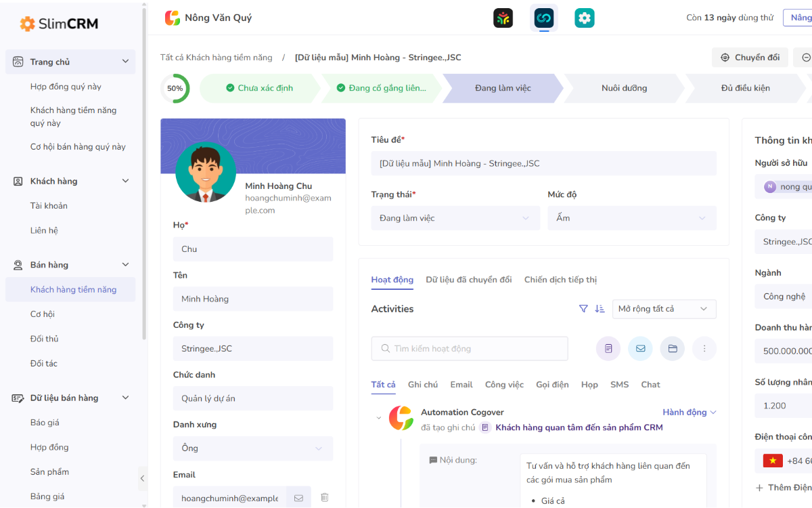
Task: Collapse the Khách hàng menu section
Action: (125, 181)
